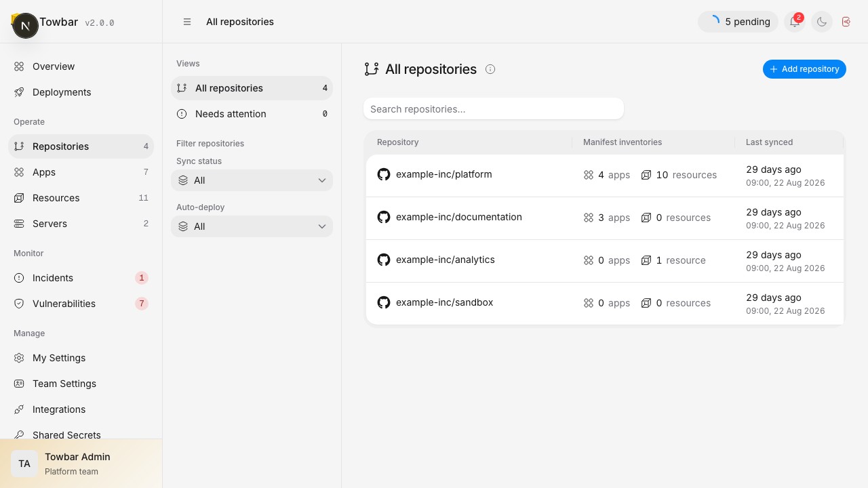
Task: Open Servers in the sidebar
Action: [81, 224]
